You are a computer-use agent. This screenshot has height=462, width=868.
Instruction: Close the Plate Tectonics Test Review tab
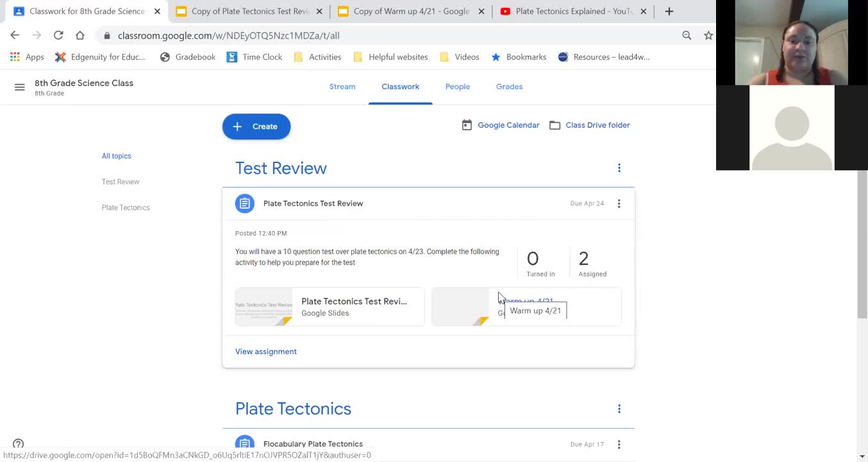(319, 11)
